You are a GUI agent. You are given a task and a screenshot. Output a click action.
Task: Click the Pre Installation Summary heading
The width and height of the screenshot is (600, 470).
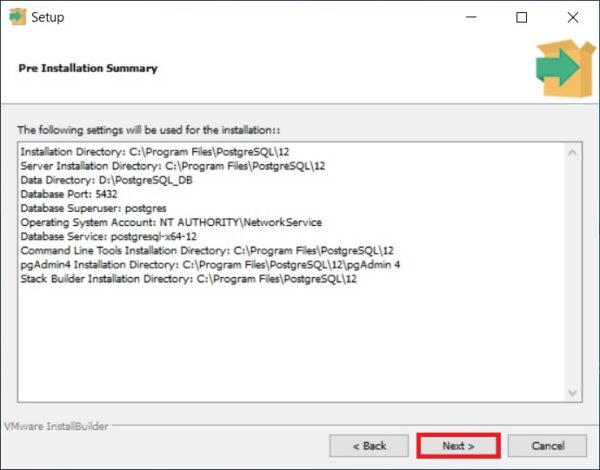pos(88,68)
